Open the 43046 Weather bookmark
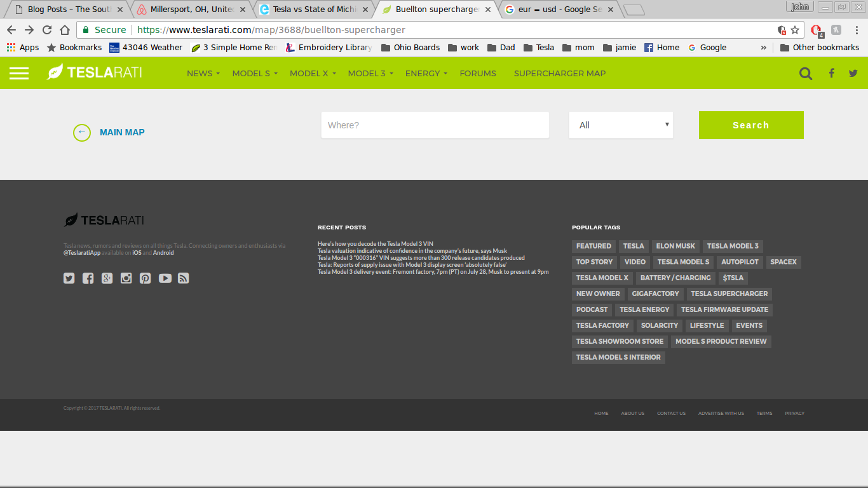This screenshot has width=868, height=488. pyautogui.click(x=146, y=48)
